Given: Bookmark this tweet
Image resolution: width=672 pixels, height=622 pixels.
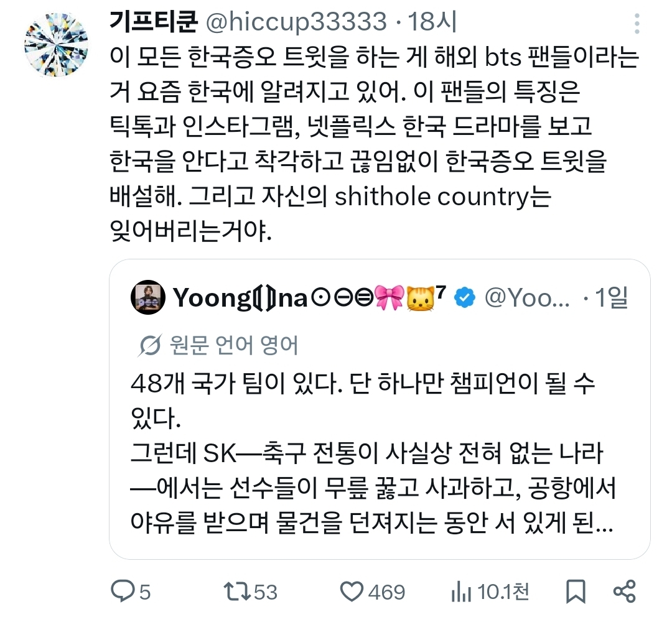Looking at the screenshot, I should [575, 592].
